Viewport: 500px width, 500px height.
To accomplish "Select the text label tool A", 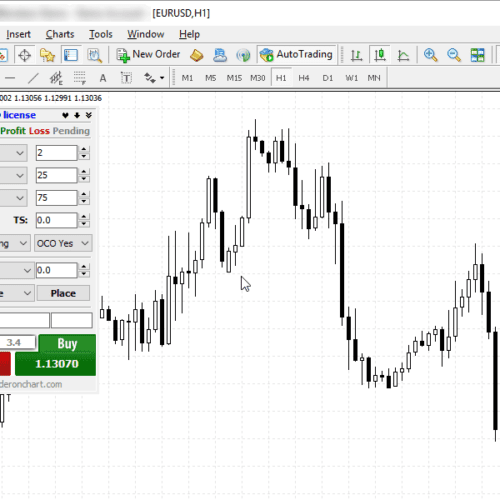I will click(103, 78).
